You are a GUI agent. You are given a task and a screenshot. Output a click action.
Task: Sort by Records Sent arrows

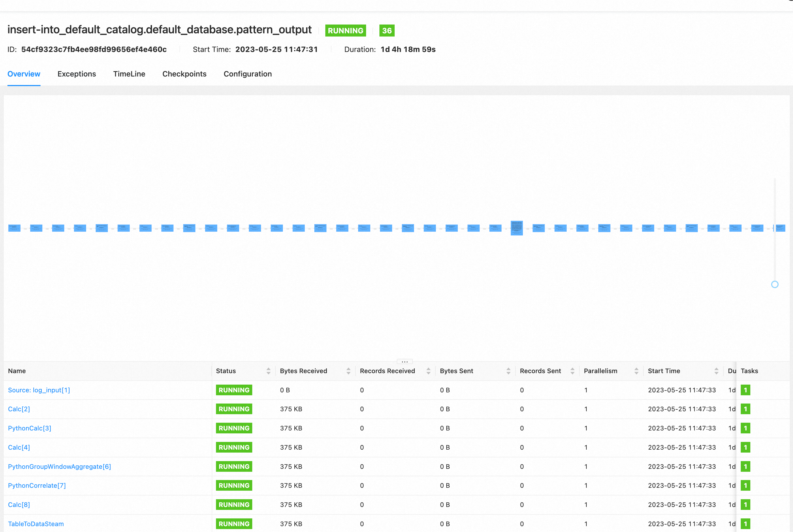(572, 371)
